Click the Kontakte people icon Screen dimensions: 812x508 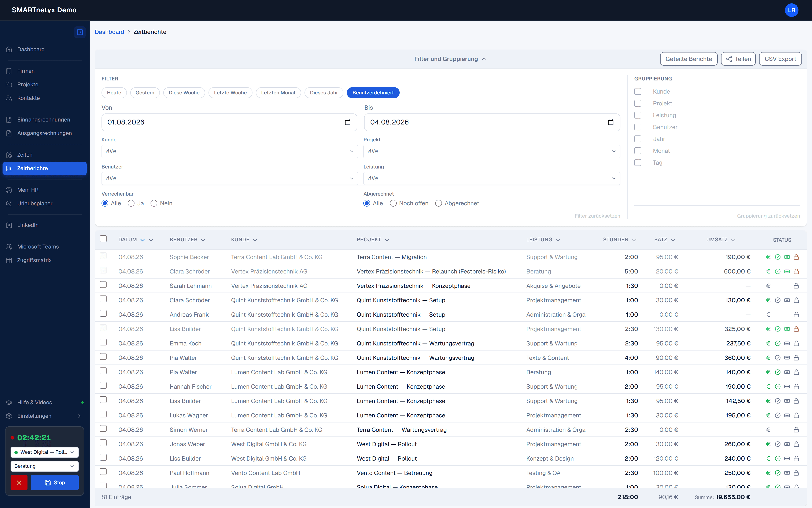click(x=9, y=98)
